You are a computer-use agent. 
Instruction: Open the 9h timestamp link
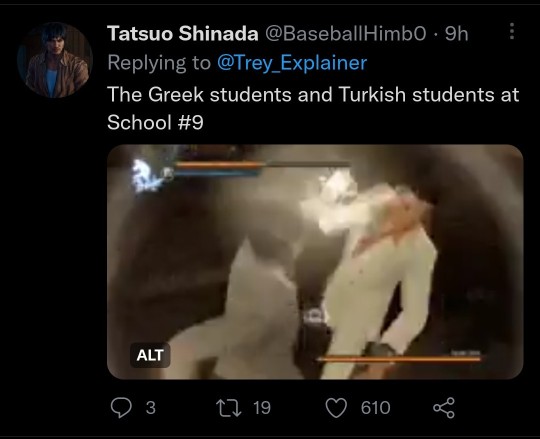click(x=457, y=33)
